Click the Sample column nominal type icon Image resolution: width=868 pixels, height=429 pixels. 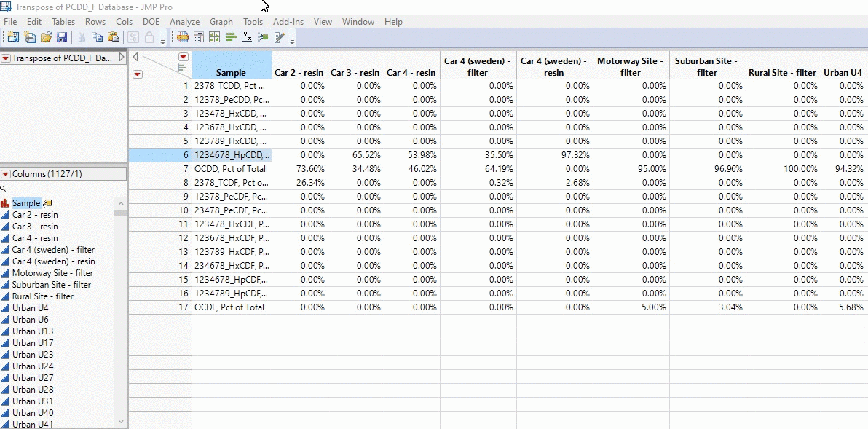[x=6, y=203]
